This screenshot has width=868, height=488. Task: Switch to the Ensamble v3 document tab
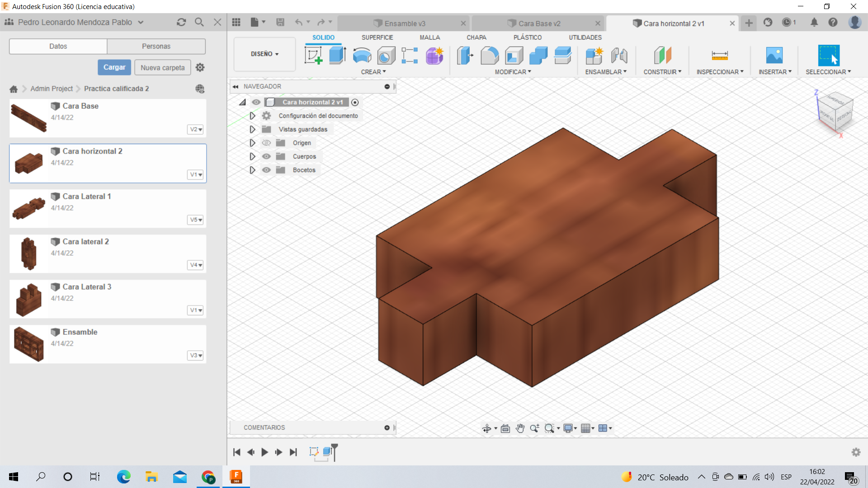tap(405, 23)
